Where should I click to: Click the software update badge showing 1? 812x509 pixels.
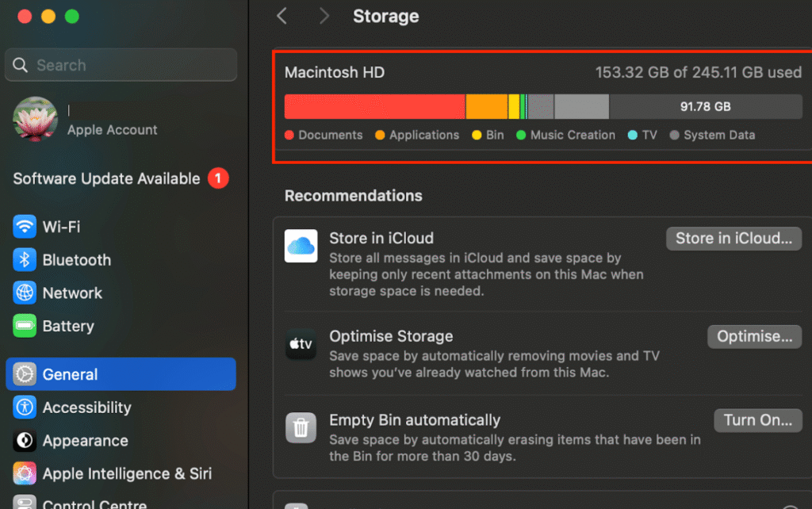click(x=218, y=178)
